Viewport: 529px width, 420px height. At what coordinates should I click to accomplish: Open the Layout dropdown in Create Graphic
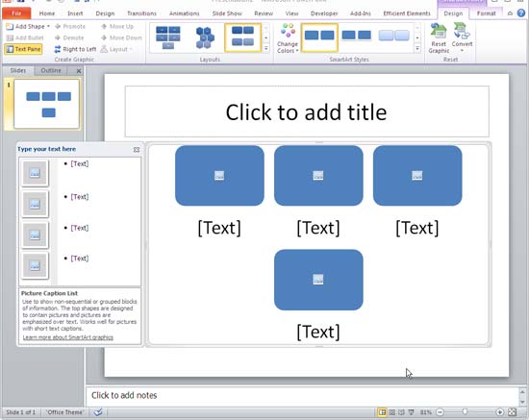[x=116, y=49]
